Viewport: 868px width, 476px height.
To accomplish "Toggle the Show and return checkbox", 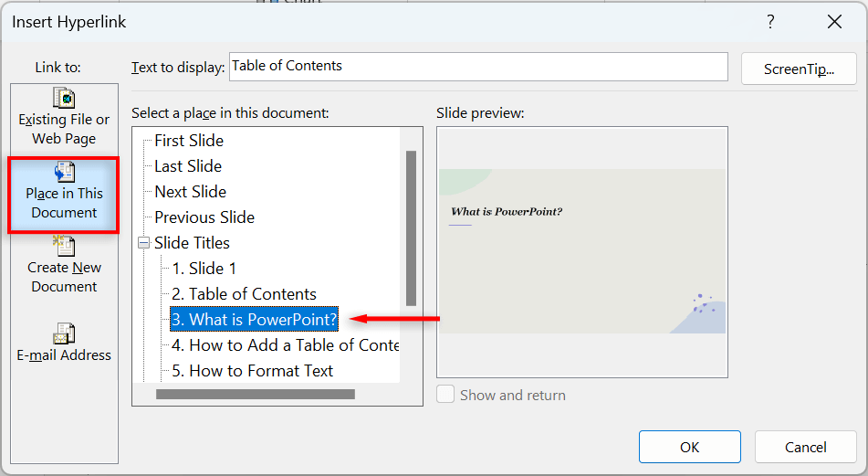I will tap(446, 395).
